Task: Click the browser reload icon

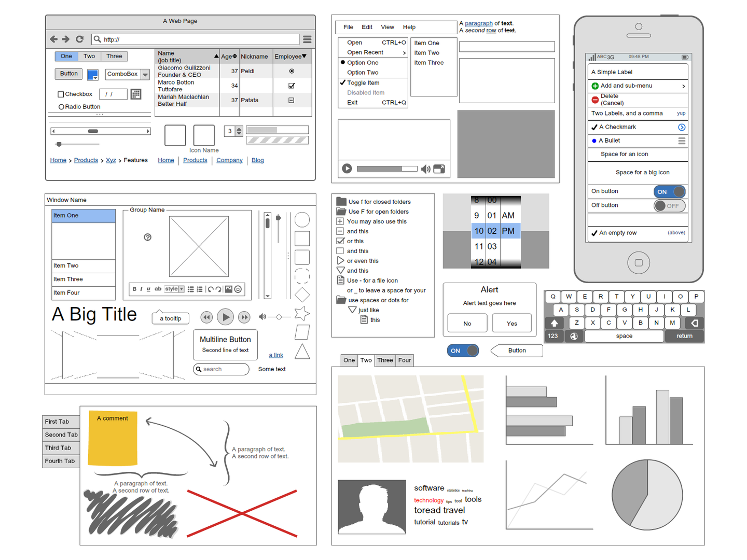Action: tap(79, 39)
